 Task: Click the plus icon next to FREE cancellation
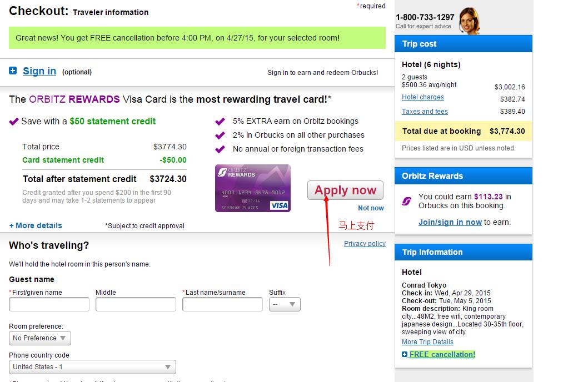[x=405, y=354]
